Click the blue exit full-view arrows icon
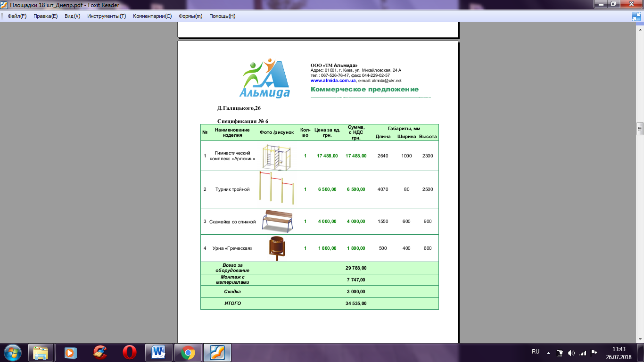This screenshot has height=362, width=644. point(636,16)
